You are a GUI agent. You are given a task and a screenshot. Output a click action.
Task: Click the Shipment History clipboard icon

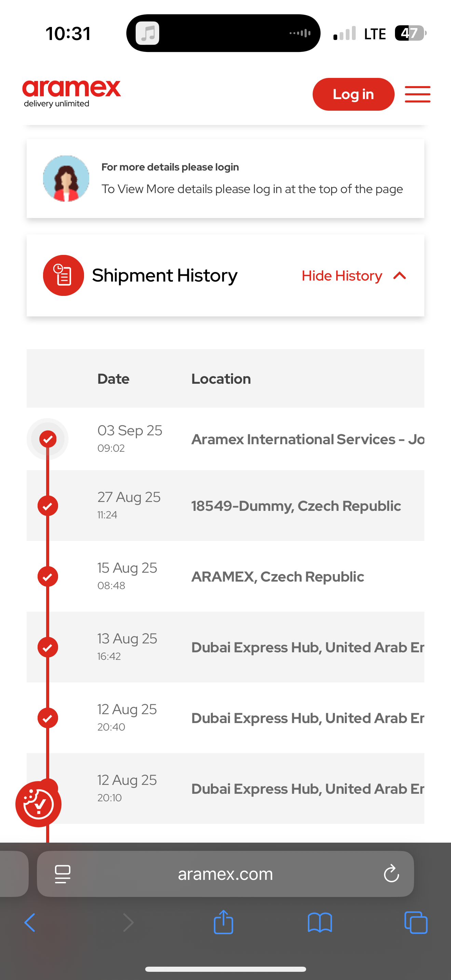click(63, 275)
